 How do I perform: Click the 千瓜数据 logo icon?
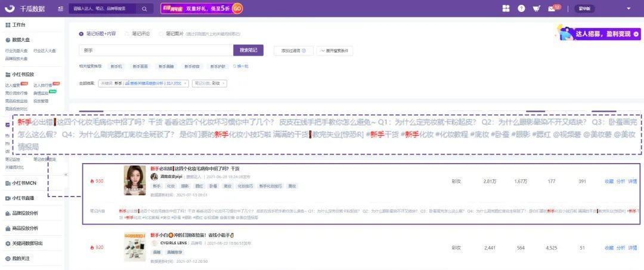click(9, 8)
